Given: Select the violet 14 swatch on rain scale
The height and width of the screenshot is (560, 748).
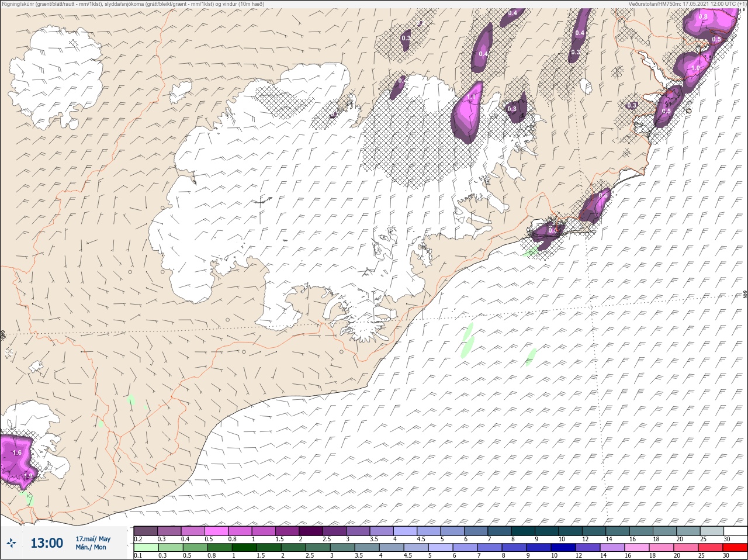Looking at the screenshot, I should pos(613,548).
